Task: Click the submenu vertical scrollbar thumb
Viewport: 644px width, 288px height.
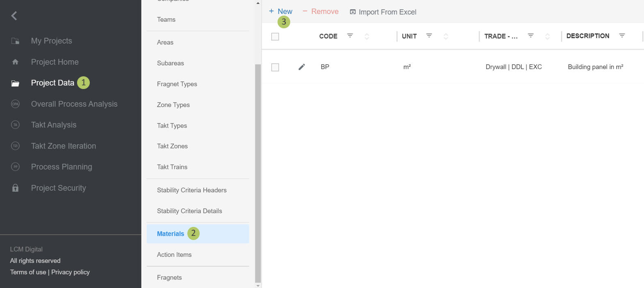Action: tap(258, 172)
